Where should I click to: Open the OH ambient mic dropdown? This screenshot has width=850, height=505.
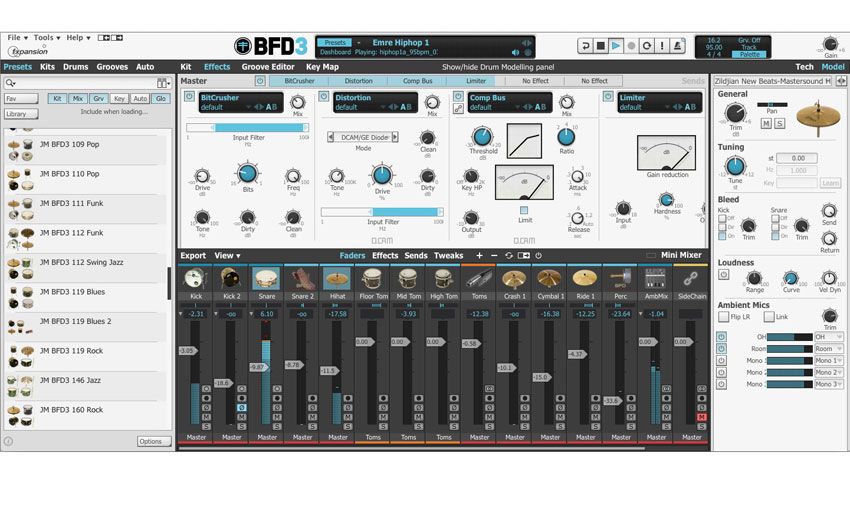click(x=829, y=337)
